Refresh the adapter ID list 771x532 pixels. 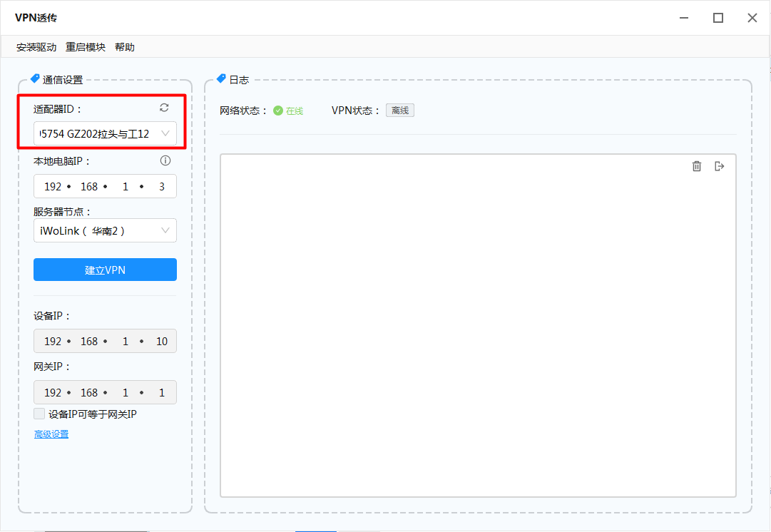pos(164,108)
